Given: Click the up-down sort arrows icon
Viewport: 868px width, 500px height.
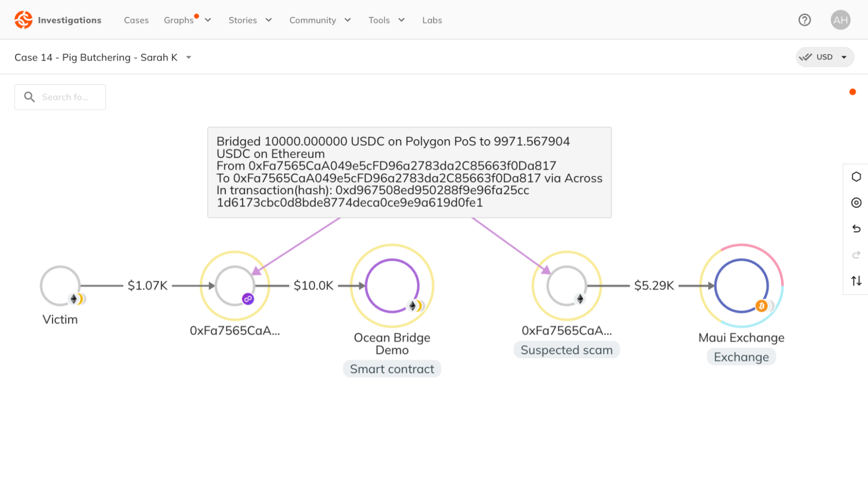Looking at the screenshot, I should pyautogui.click(x=856, y=281).
